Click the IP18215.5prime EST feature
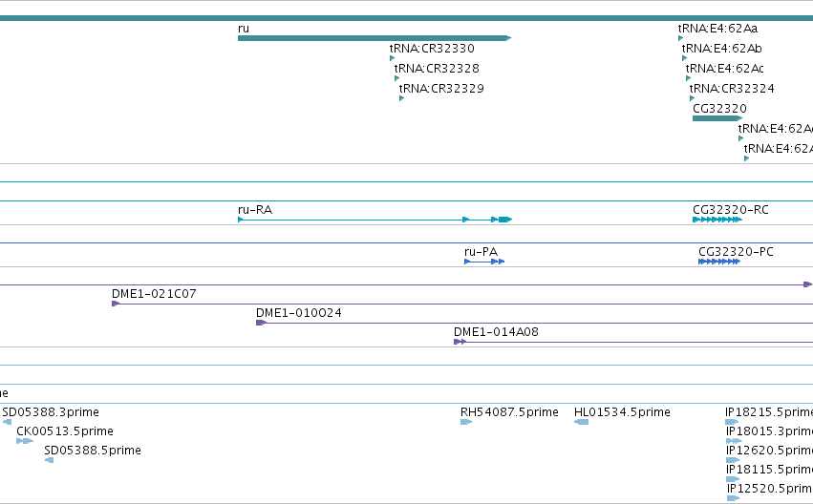813x504 pixels. point(732,422)
